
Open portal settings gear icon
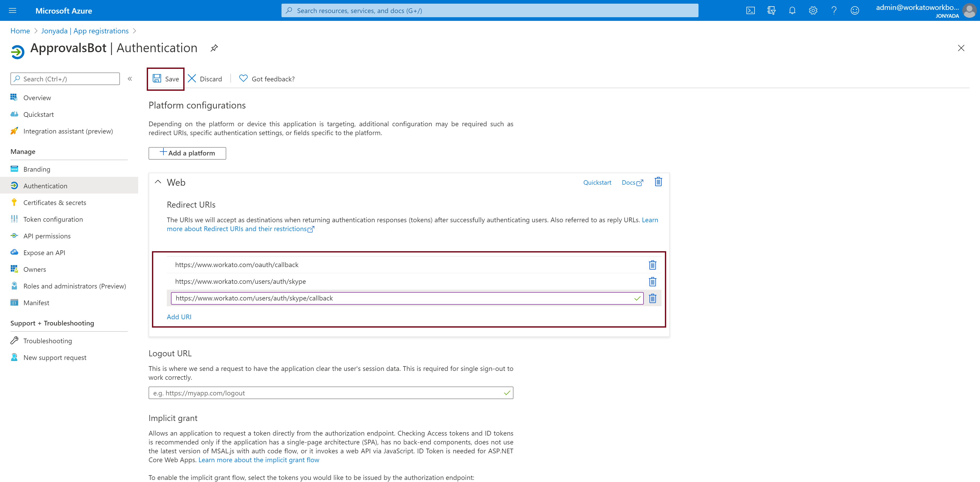[813, 11]
